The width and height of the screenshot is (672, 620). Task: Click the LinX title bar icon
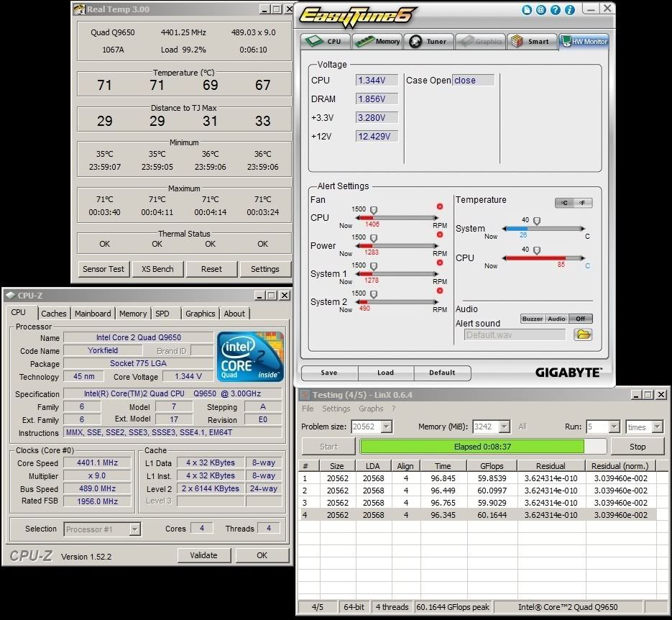[305, 394]
